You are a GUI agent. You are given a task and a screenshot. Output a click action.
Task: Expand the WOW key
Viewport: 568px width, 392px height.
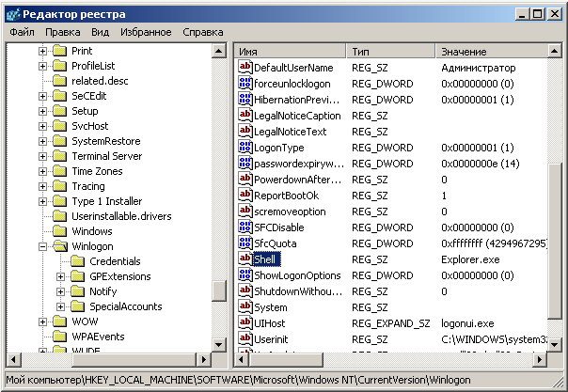tap(42, 321)
